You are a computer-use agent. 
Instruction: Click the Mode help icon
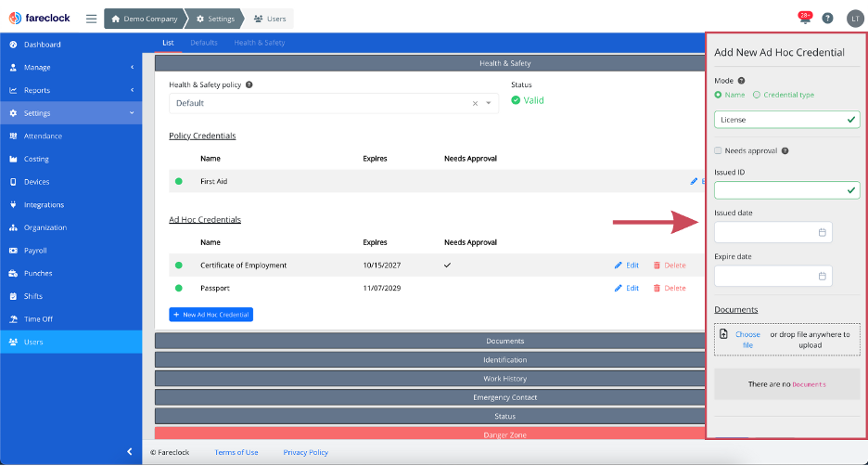[741, 81]
